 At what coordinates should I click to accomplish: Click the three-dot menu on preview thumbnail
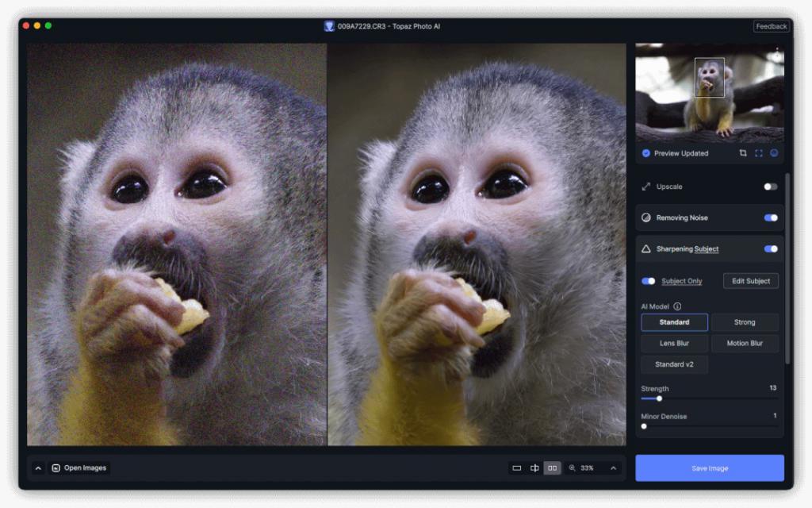coord(776,49)
